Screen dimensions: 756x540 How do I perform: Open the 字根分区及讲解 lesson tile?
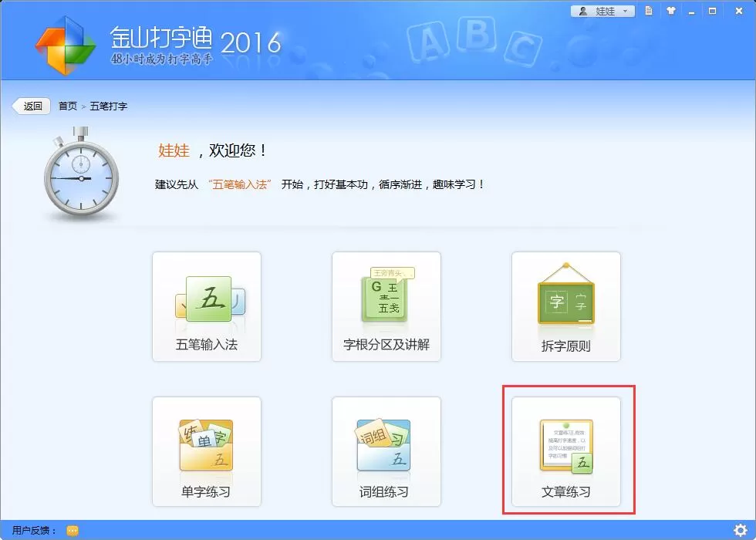(x=386, y=306)
